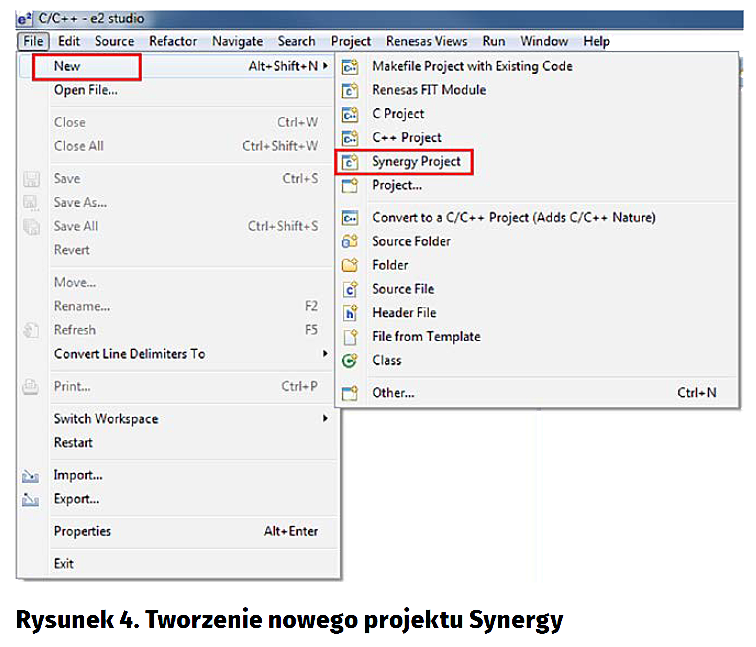Open the Navigate menu in menu bar
This screenshot has height=647, width=756.
click(x=237, y=41)
